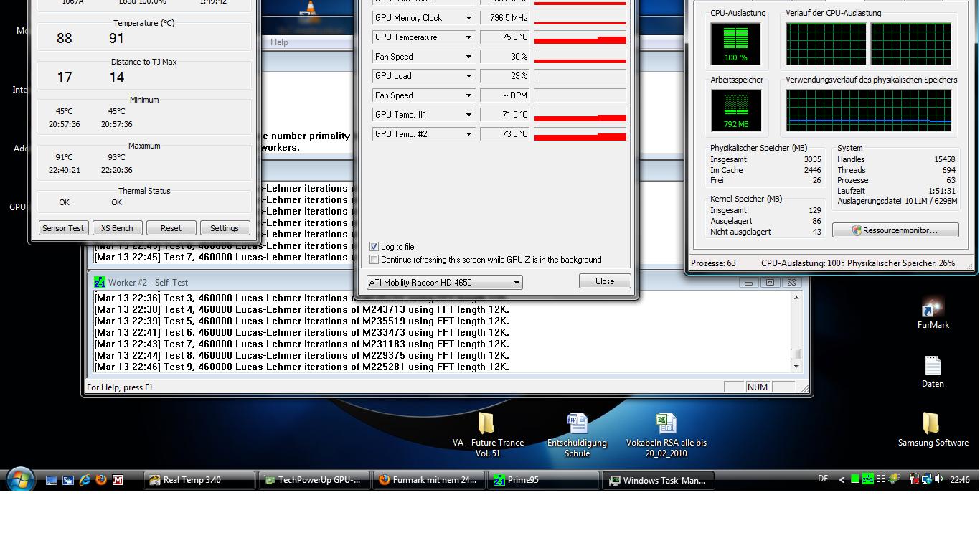Open ATI Mobility Radeon HD 4650 selector
980x551 pixels.
click(444, 282)
